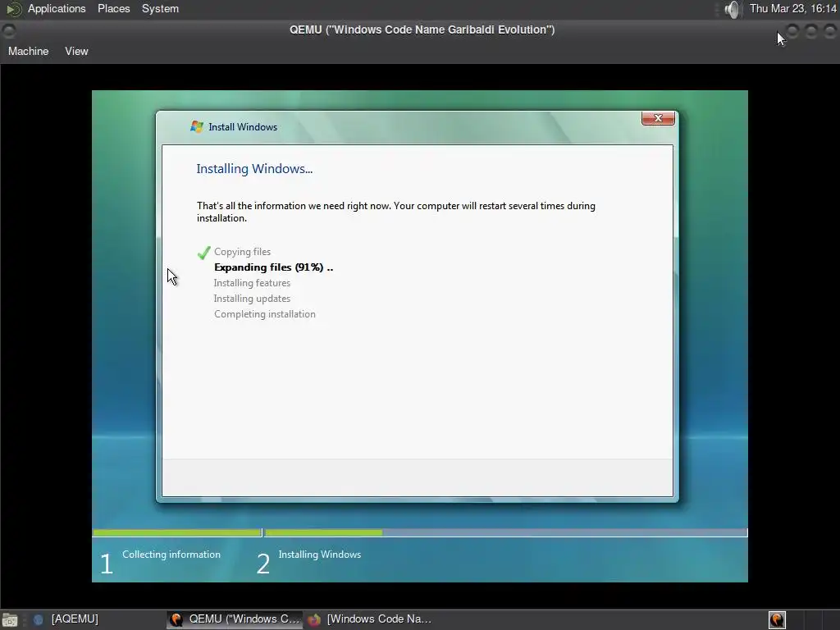The height and width of the screenshot is (630, 840).
Task: Click the QEMU window title text
Action: tap(422, 30)
